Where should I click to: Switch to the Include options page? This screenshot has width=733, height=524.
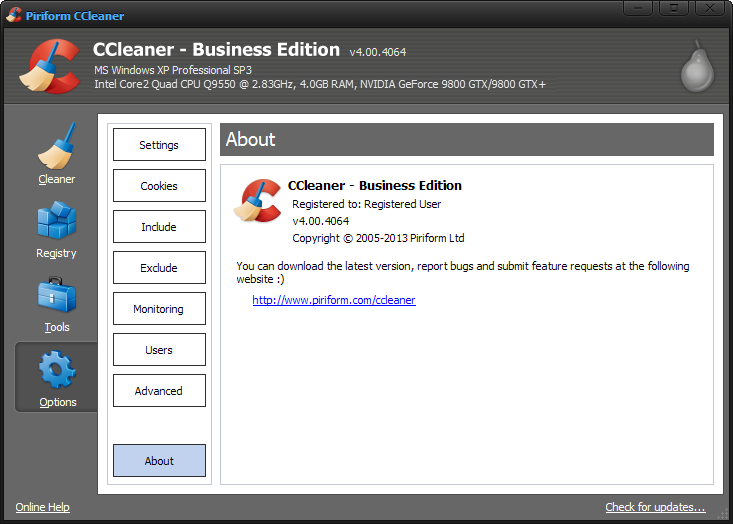click(159, 227)
